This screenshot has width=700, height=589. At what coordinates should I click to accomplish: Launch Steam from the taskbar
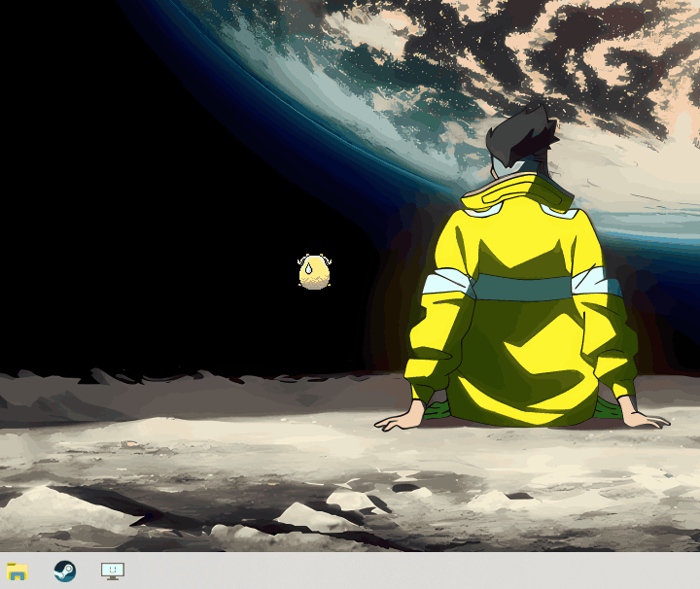coord(65,572)
